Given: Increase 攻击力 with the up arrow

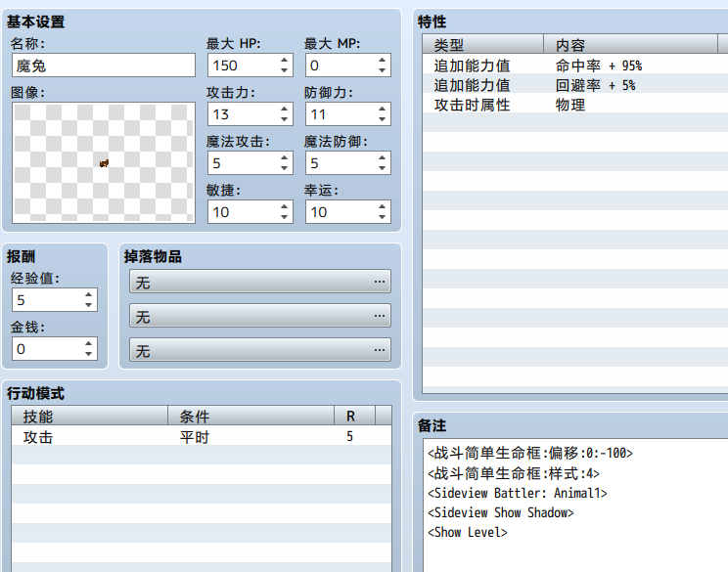Looking at the screenshot, I should (x=284, y=109).
